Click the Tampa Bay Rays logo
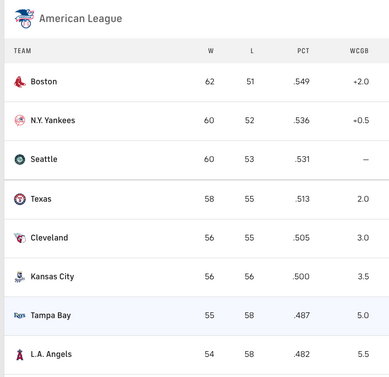The width and height of the screenshot is (389, 377). coord(20,315)
